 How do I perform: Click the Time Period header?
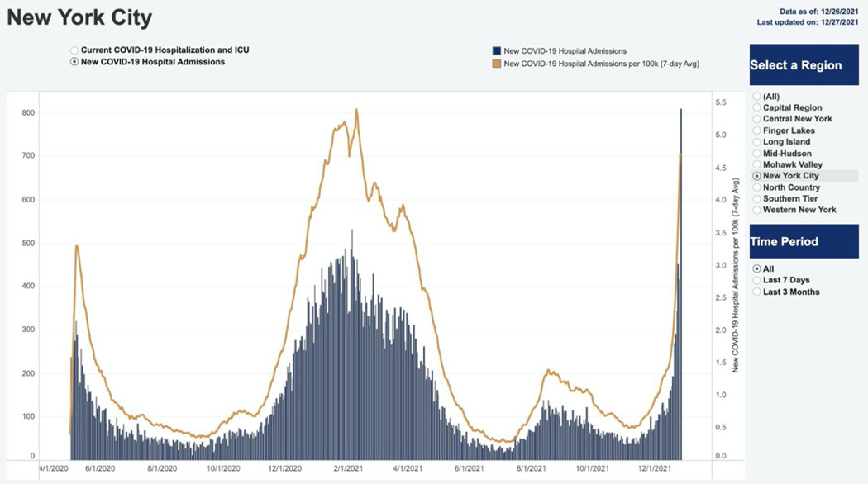coord(804,241)
